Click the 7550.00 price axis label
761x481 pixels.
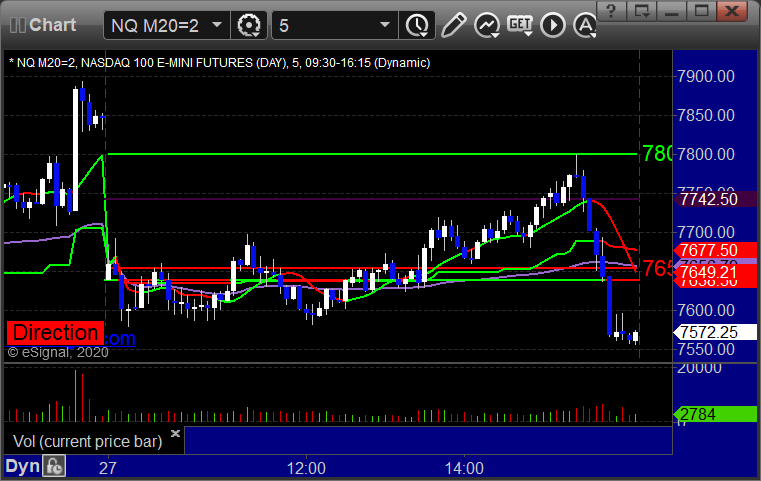point(706,349)
